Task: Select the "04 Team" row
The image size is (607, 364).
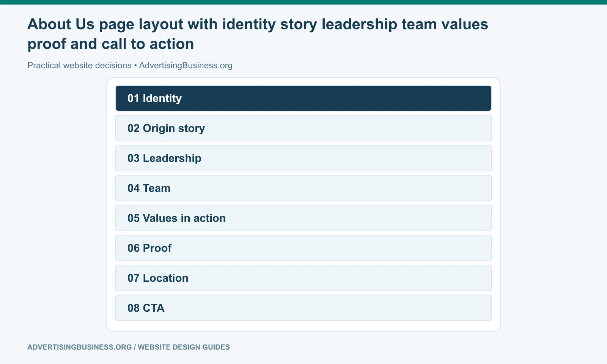Action: point(303,188)
